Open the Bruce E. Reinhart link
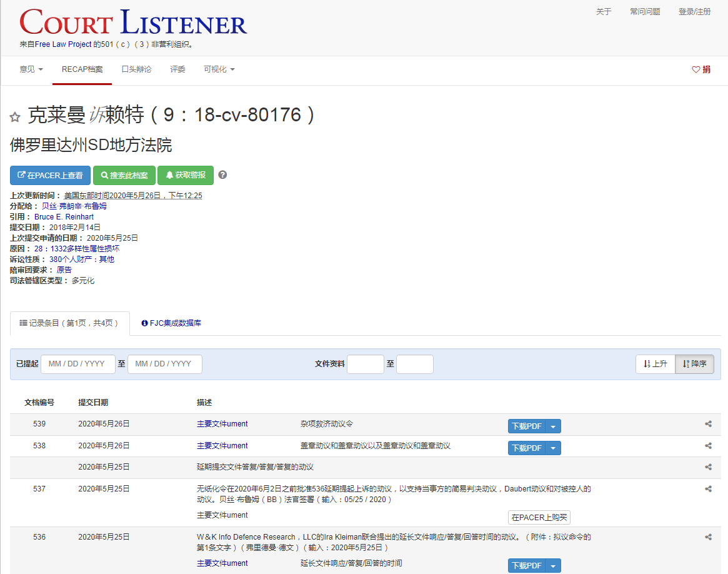The image size is (728, 574). pos(64,217)
